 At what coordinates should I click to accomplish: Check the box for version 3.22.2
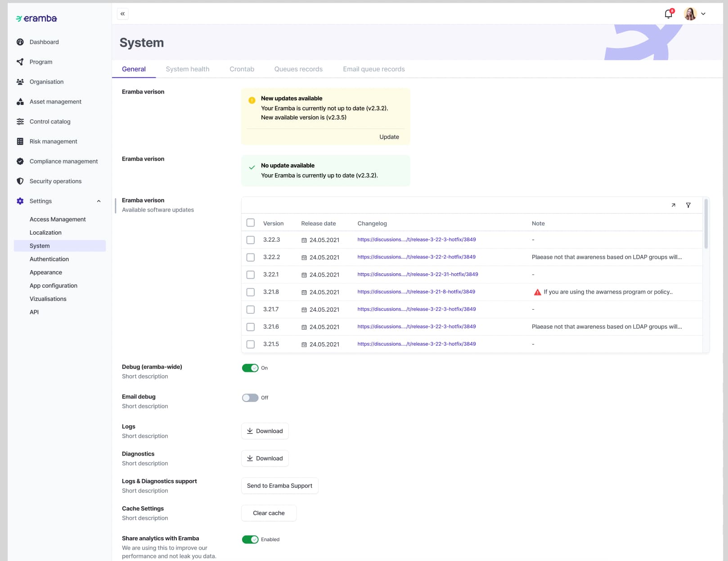pyautogui.click(x=251, y=258)
